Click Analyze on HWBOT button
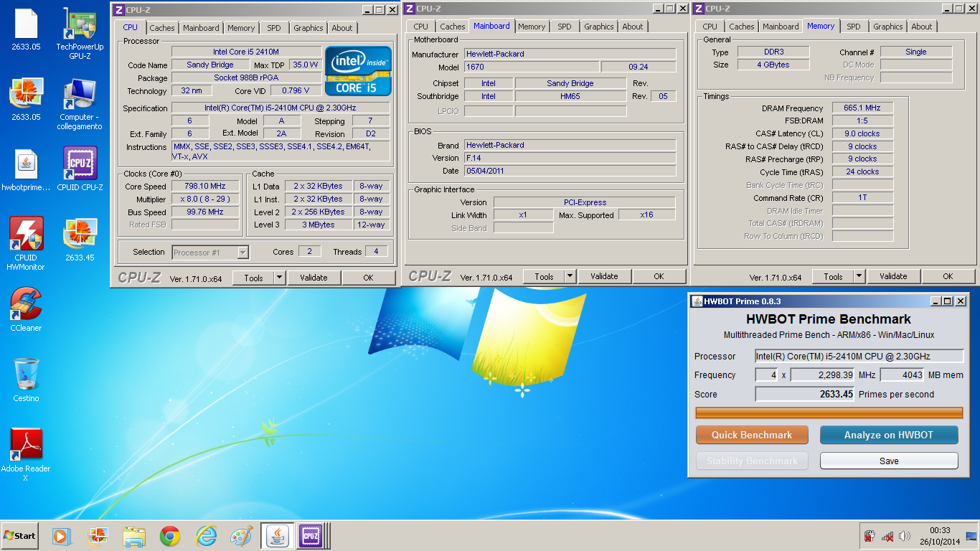 point(889,435)
